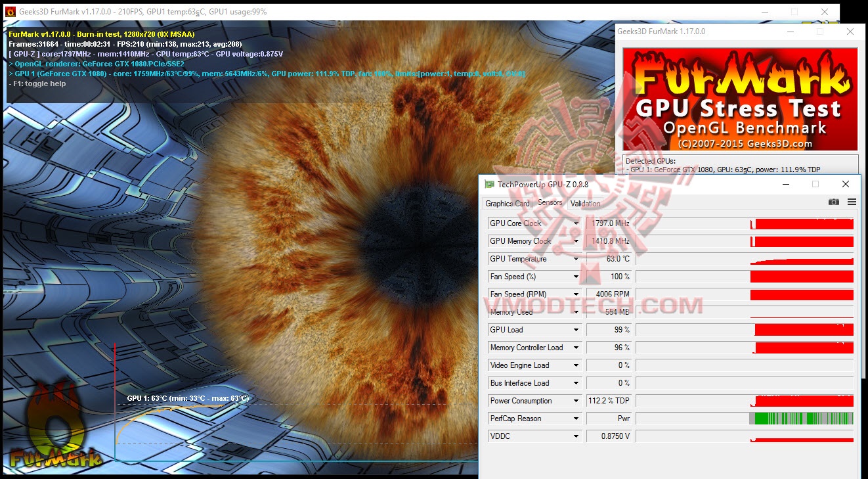The height and width of the screenshot is (479, 868).
Task: Click the Power Consumption history graph
Action: tap(745, 401)
